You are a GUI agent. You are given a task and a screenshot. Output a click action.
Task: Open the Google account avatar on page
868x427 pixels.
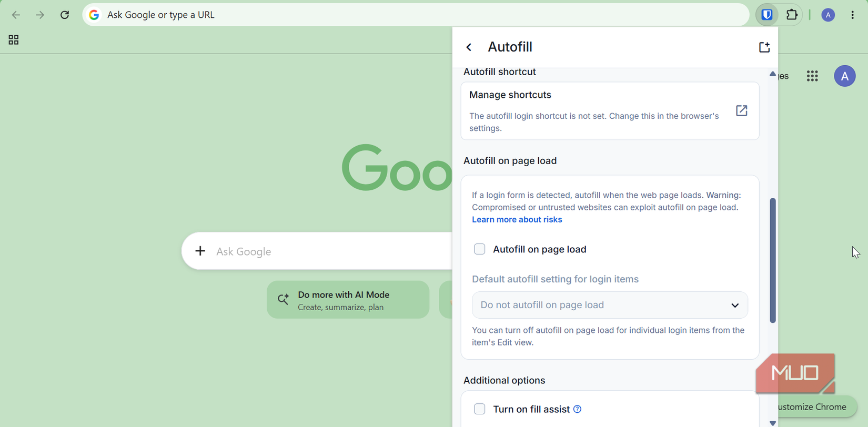pyautogui.click(x=845, y=76)
